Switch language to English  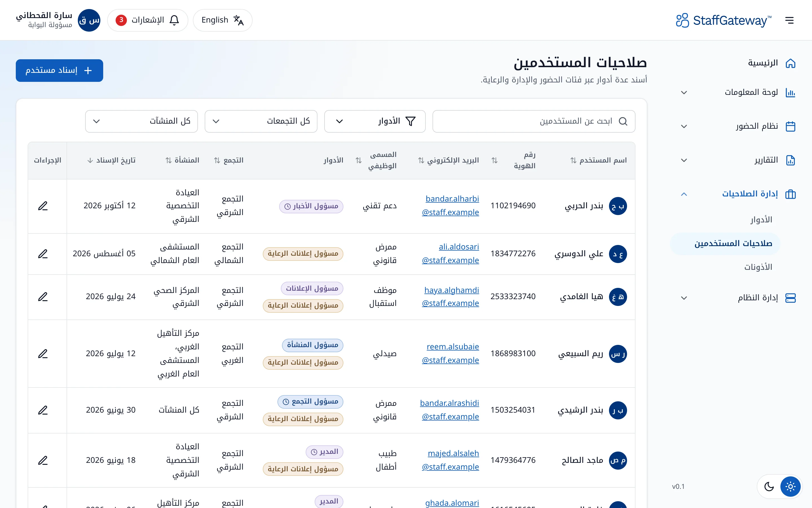(222, 20)
